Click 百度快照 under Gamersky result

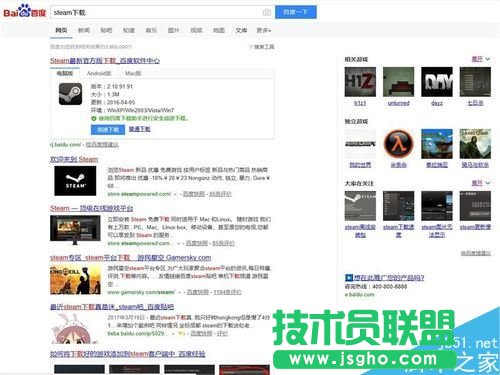point(198,292)
